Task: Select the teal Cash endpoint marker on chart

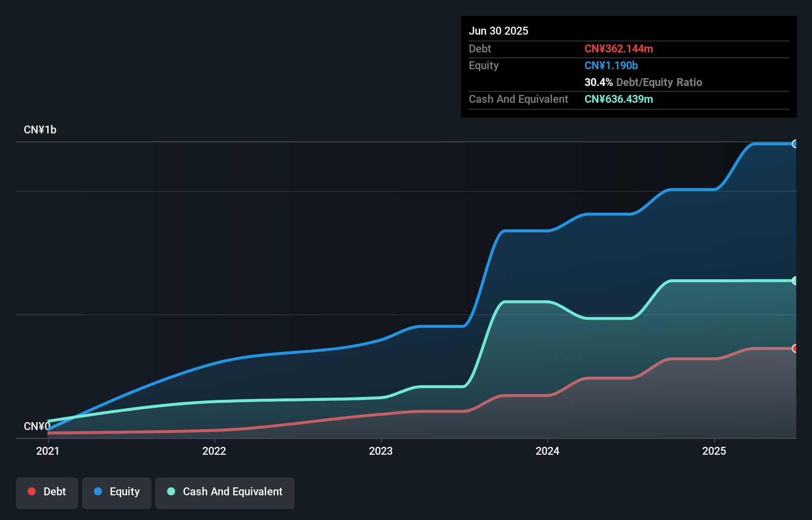Action: pos(795,281)
